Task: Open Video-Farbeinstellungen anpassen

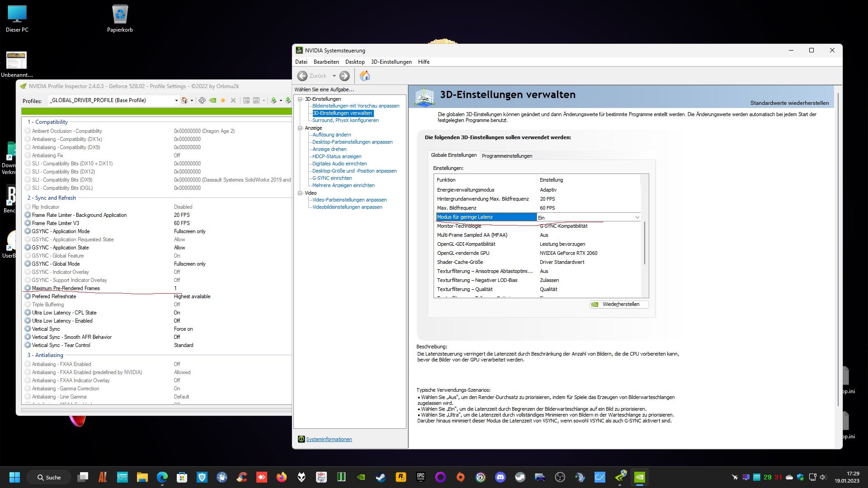Action: pyautogui.click(x=349, y=200)
